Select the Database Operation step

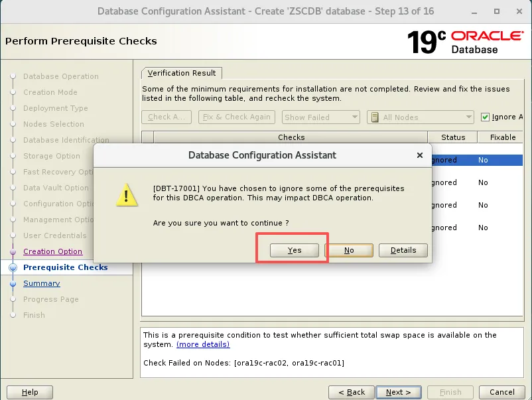61,76
